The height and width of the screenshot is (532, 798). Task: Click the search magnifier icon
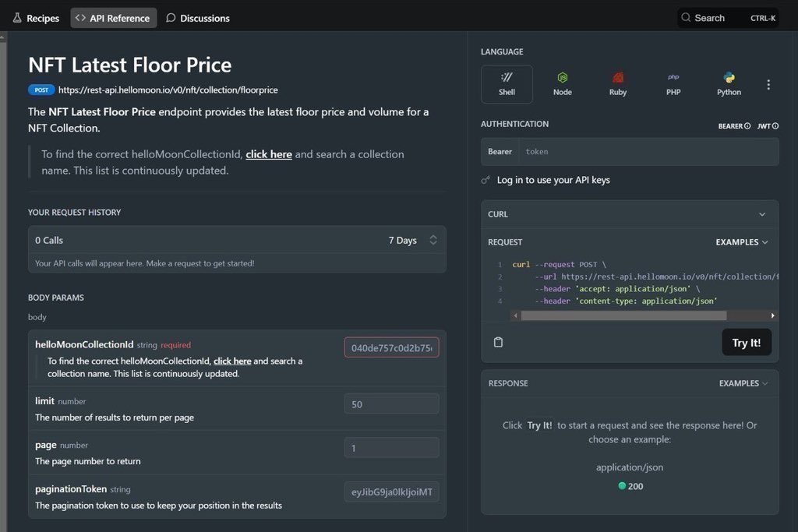click(686, 17)
